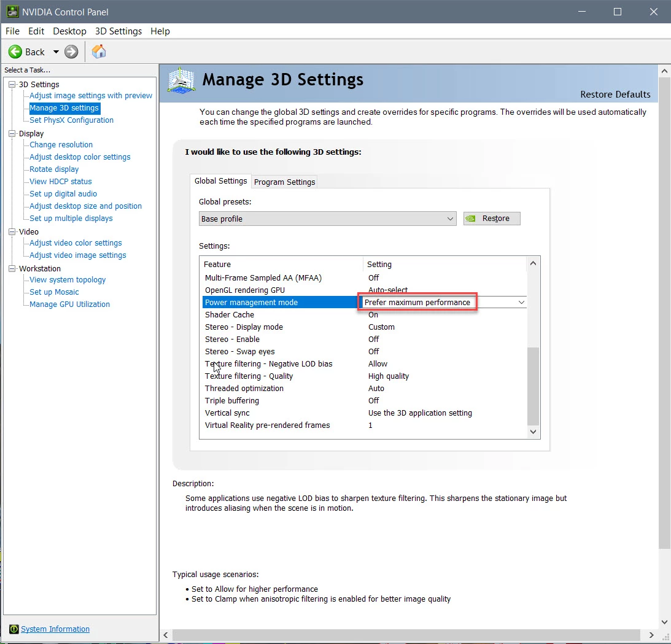Open the Help menu
Screen dimensions: 671x644
click(160, 31)
